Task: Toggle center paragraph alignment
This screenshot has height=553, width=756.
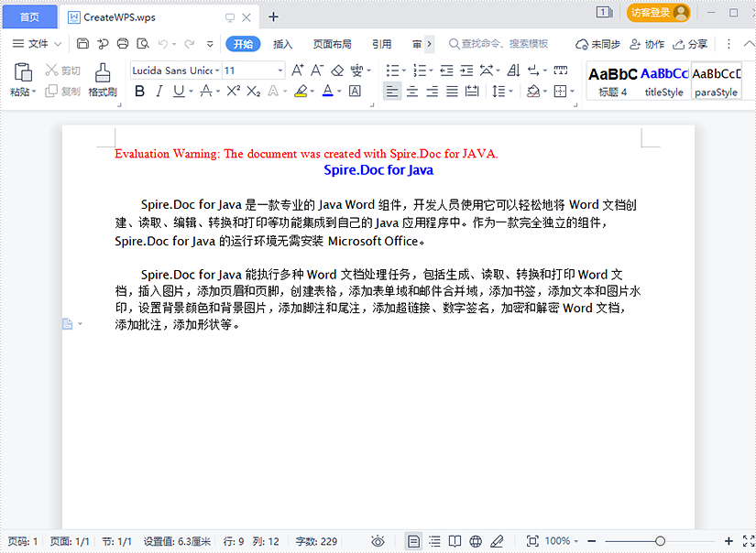Action: coord(412,91)
